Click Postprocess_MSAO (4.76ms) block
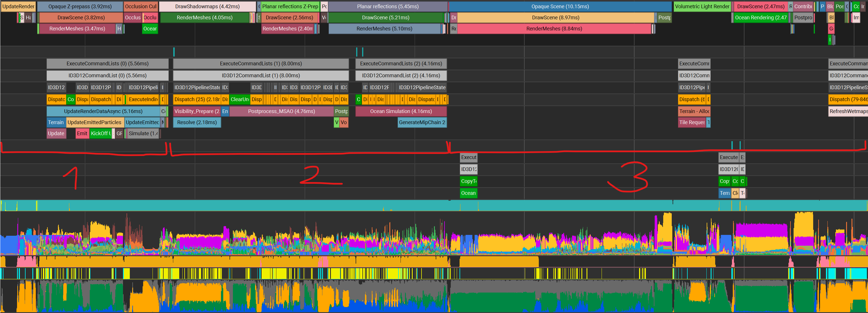 [x=281, y=111]
